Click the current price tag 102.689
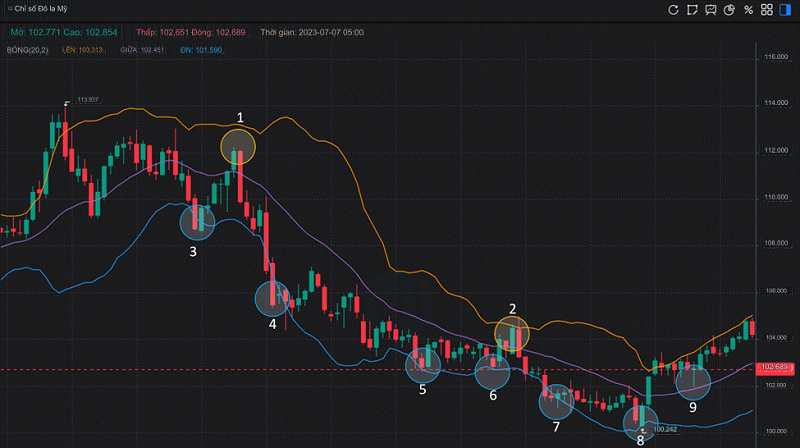This screenshot has width=800, height=448. 776,369
